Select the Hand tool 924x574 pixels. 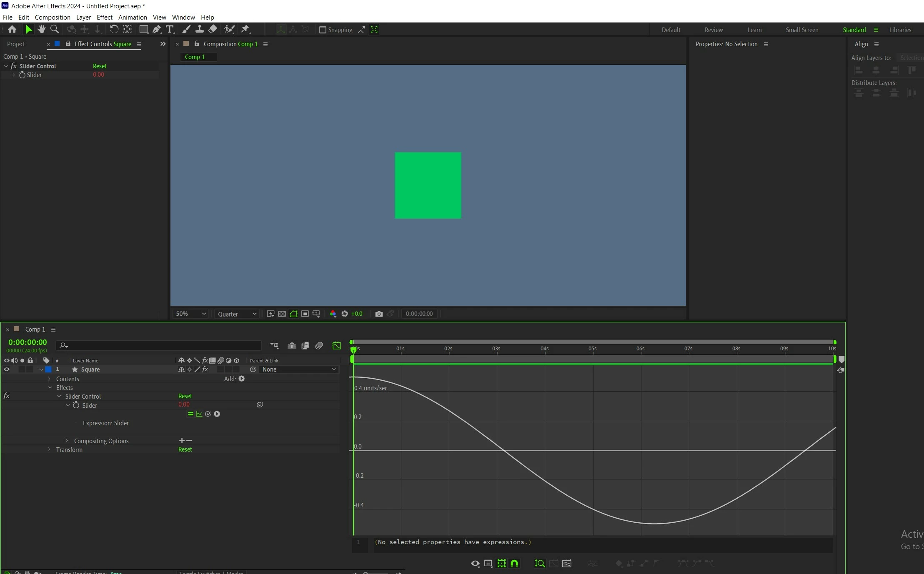click(41, 29)
